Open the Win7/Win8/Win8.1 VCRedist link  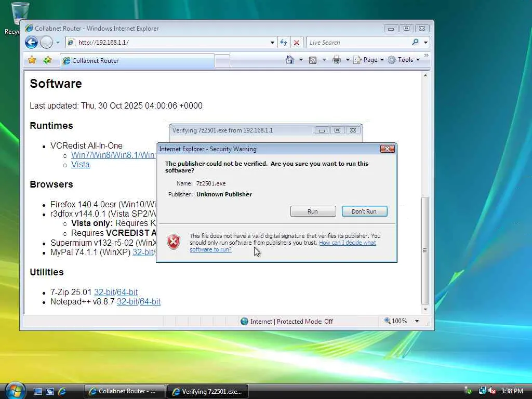point(113,155)
